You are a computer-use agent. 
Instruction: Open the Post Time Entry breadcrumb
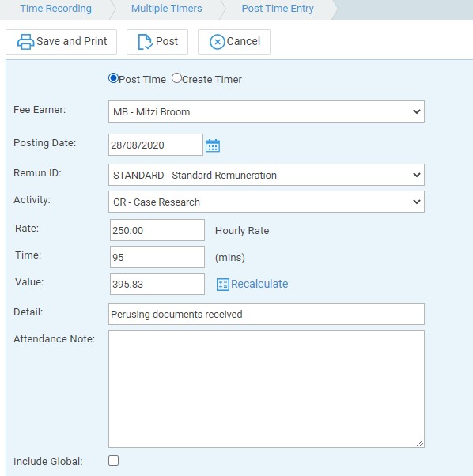[x=278, y=9]
